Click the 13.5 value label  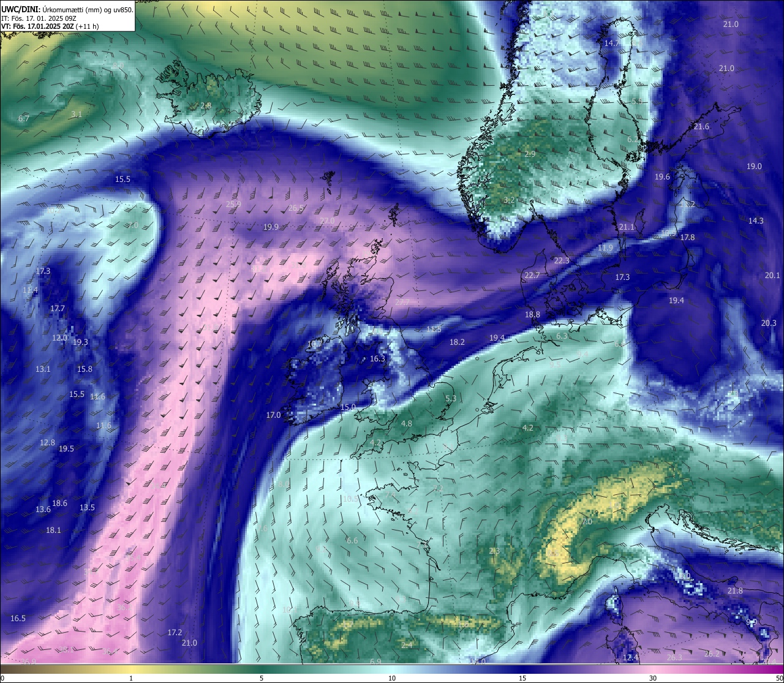pyautogui.click(x=87, y=508)
